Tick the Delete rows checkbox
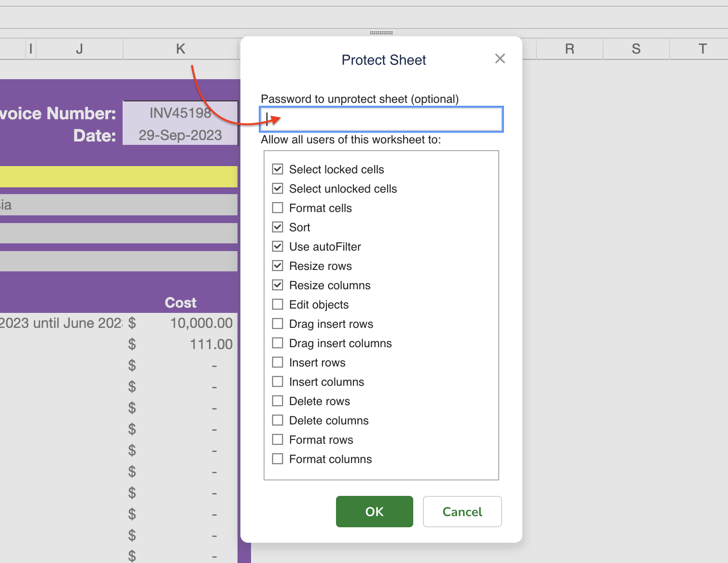 coord(278,401)
